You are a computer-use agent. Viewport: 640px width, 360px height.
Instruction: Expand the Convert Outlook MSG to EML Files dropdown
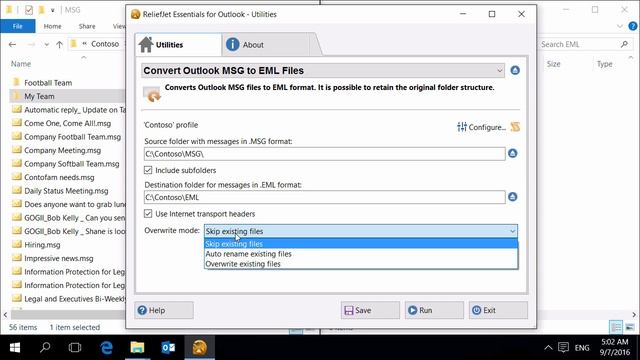[500, 71]
